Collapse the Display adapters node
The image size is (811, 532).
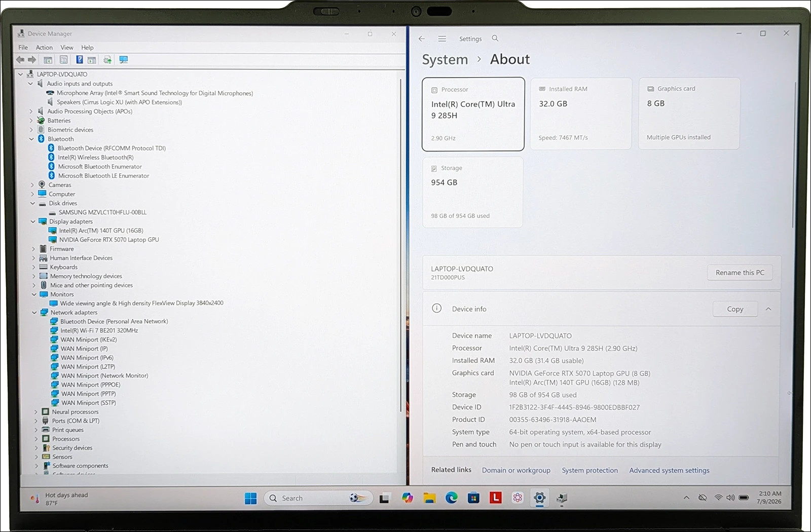click(33, 221)
